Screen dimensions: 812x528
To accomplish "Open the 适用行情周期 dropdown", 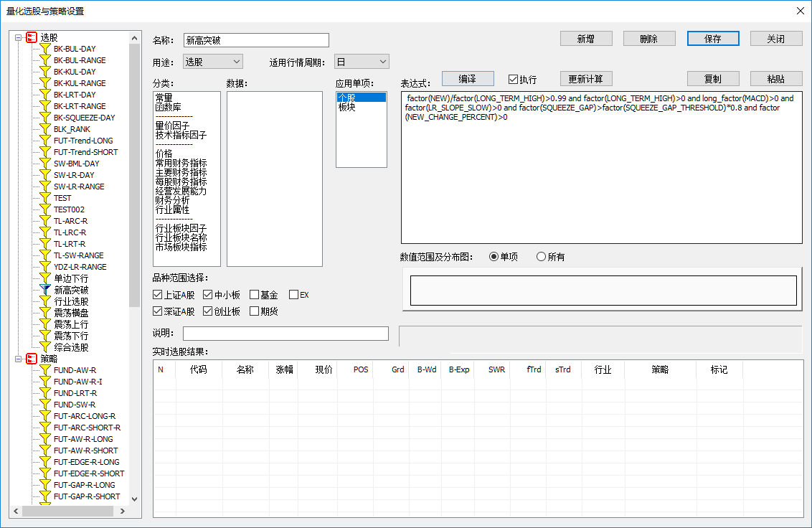I will click(362, 62).
